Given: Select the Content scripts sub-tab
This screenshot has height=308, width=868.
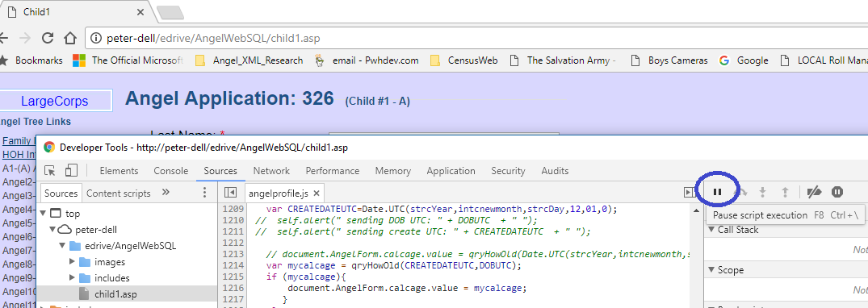Looking at the screenshot, I should click(119, 193).
